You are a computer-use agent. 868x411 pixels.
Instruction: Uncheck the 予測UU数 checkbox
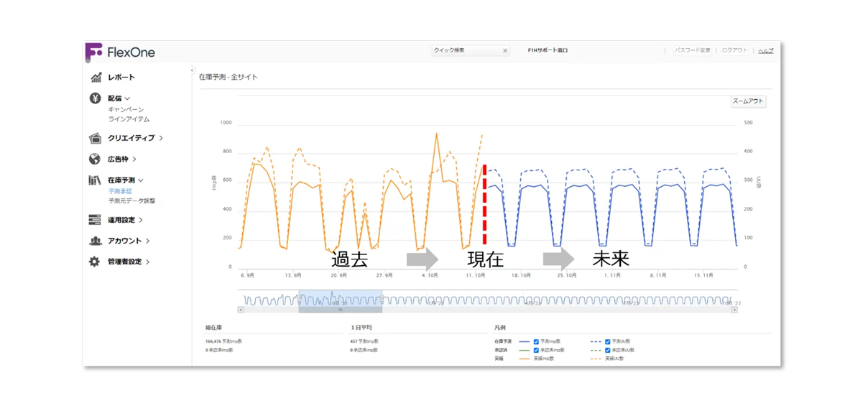[x=609, y=341]
